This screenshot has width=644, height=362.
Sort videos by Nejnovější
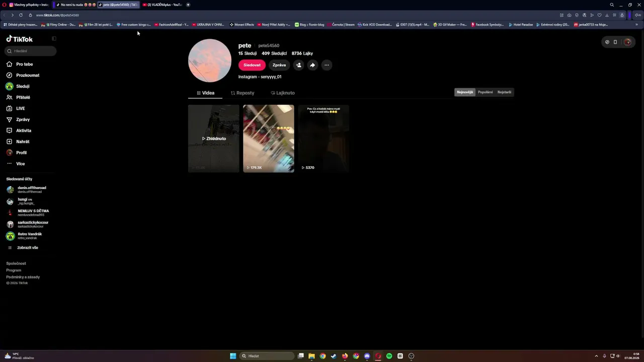click(x=465, y=92)
